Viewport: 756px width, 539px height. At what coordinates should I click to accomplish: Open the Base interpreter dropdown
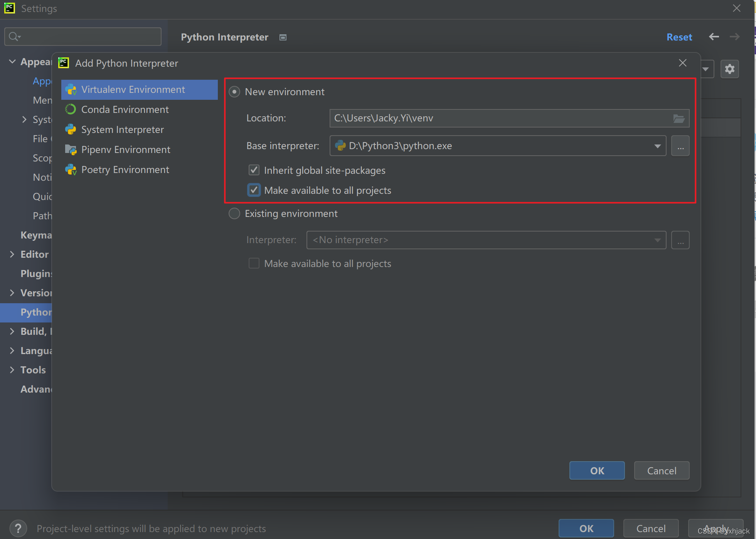coord(657,146)
